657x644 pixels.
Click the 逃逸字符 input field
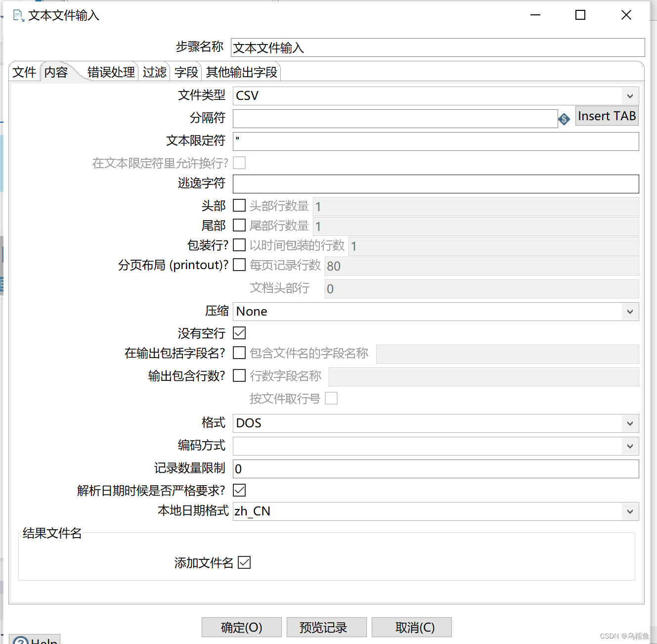tap(436, 184)
